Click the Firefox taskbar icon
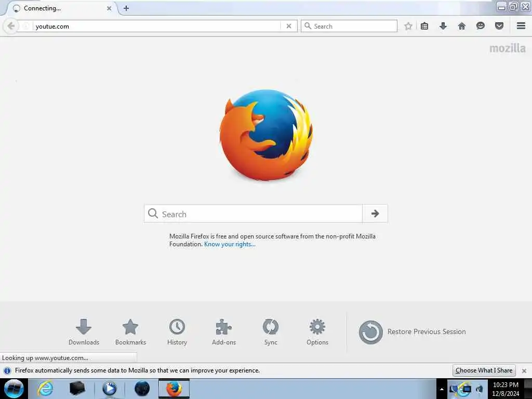Image resolution: width=532 pixels, height=399 pixels. click(174, 389)
